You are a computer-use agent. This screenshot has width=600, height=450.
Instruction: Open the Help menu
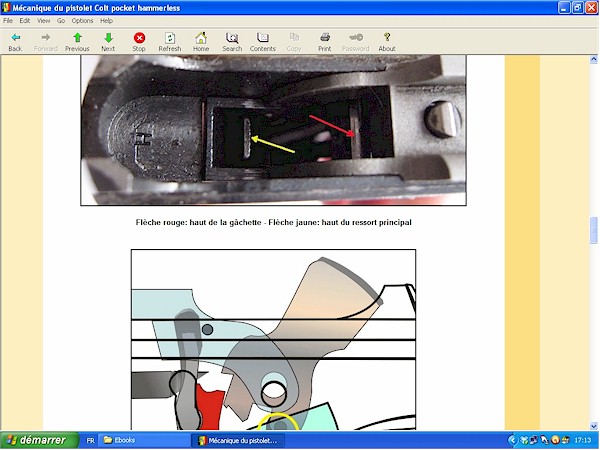click(106, 21)
